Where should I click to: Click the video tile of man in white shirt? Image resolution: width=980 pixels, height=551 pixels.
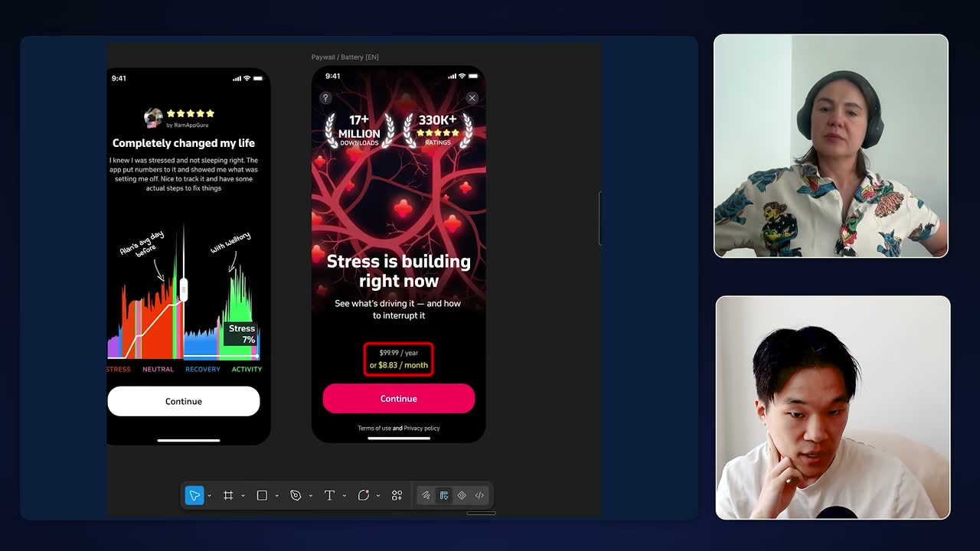[x=833, y=408]
